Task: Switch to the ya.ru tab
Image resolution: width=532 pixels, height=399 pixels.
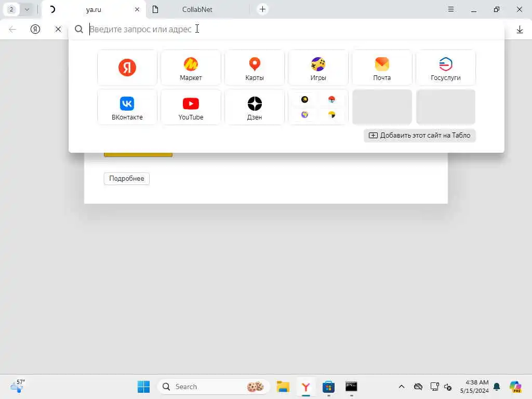Action: pyautogui.click(x=94, y=9)
